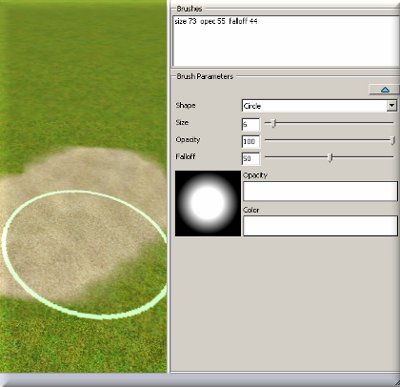Click the Opacity value field

click(251, 141)
